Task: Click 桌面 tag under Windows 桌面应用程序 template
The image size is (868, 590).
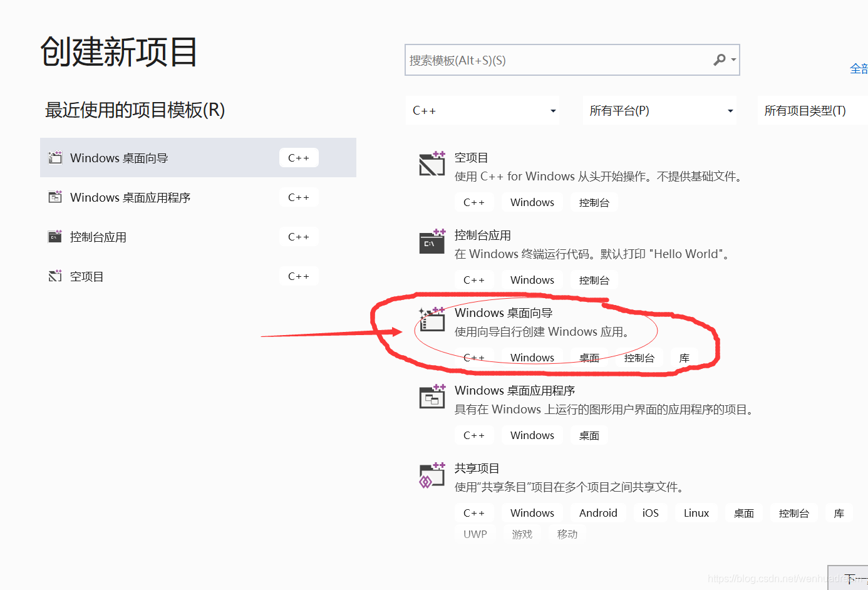Action: click(589, 435)
